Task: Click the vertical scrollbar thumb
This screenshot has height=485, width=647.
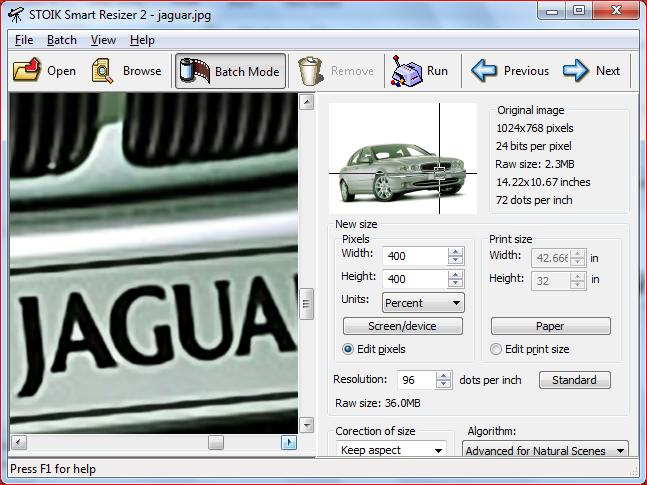Action: [x=306, y=304]
